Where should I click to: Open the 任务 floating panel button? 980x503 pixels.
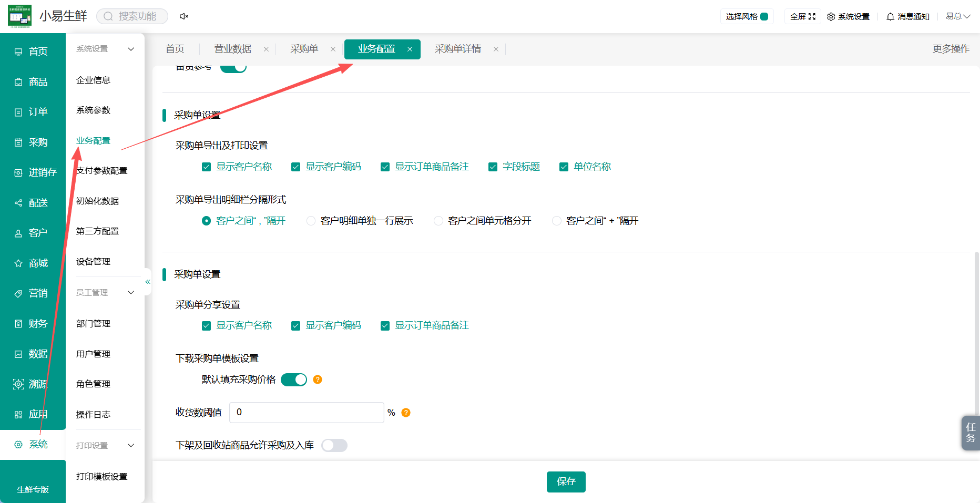tap(971, 433)
